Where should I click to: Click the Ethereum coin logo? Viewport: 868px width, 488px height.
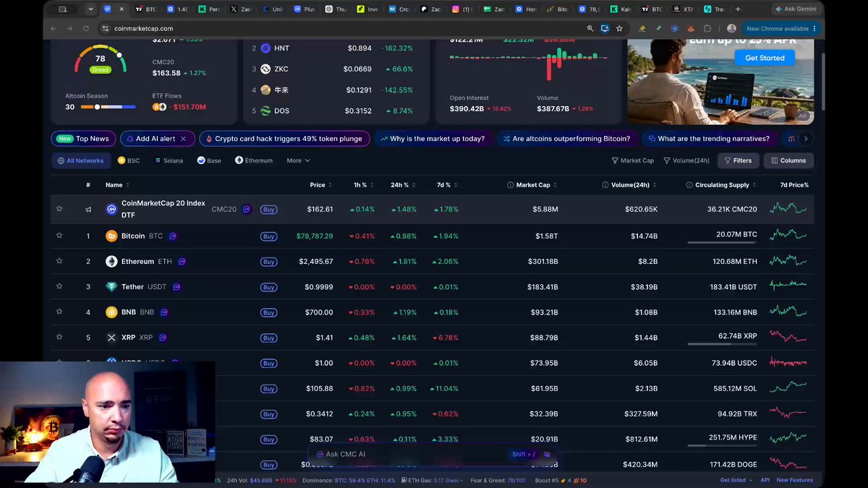(111, 261)
